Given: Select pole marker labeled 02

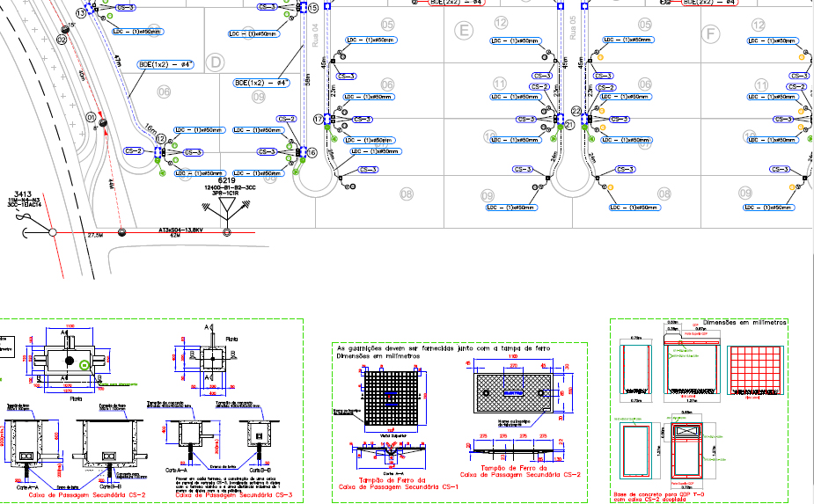Looking at the screenshot, I should [62, 40].
